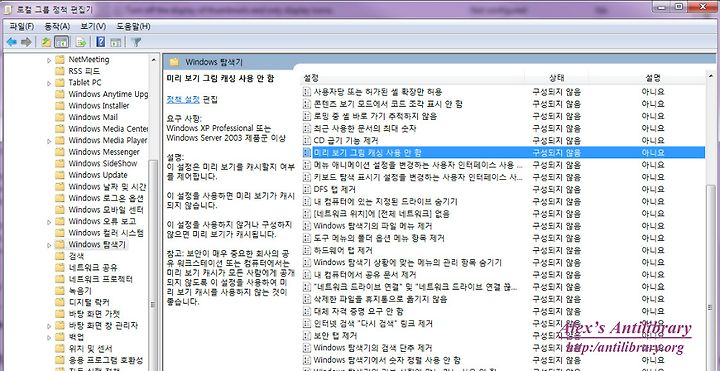Select Windows 모바일 센터 tree item
The height and width of the screenshot is (371, 720).
tap(106, 210)
